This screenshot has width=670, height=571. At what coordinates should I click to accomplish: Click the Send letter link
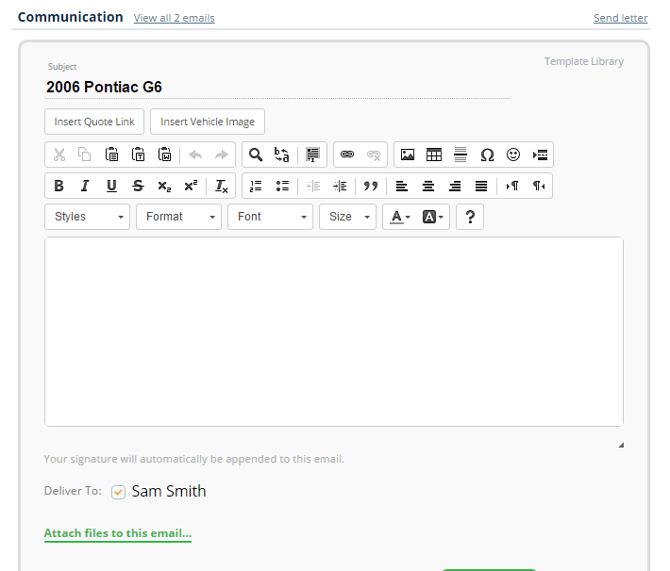point(620,18)
